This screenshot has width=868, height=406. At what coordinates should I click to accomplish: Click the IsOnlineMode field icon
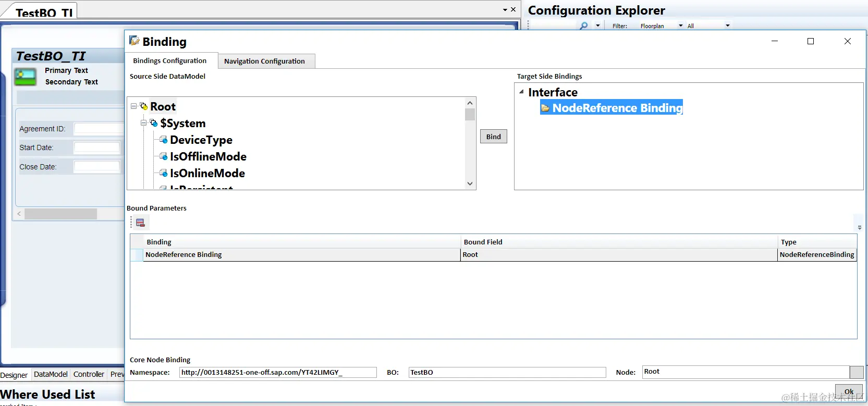click(164, 173)
